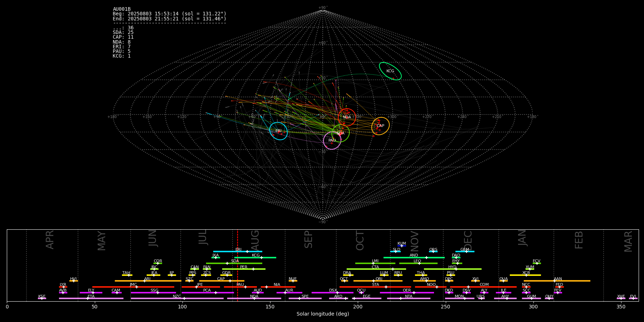Click the PCA shower bar in timeline

pos(208,293)
